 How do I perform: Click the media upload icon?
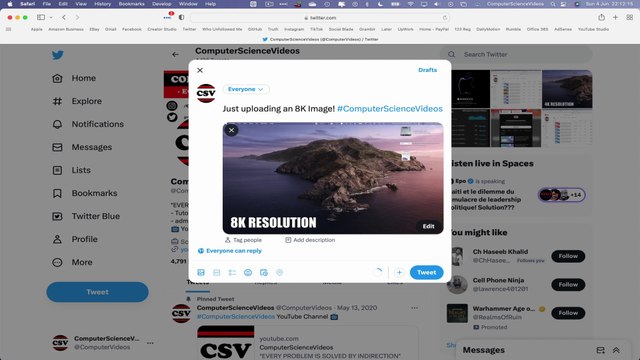coord(201,272)
